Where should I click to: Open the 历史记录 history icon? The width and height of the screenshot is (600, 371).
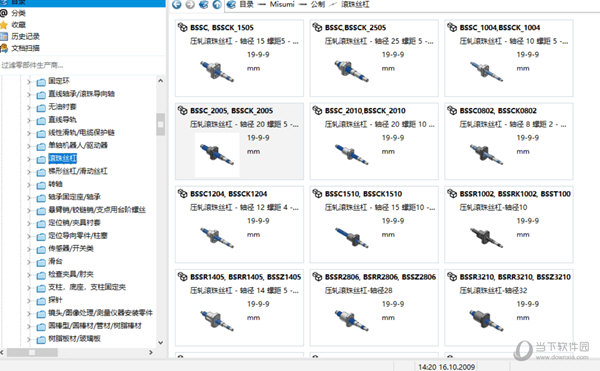(4, 37)
